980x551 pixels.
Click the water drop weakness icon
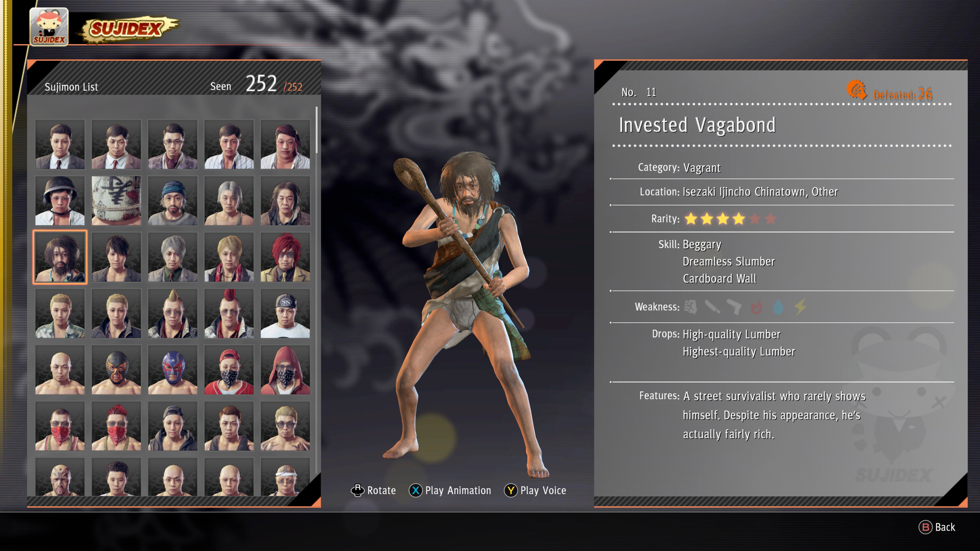click(x=778, y=307)
